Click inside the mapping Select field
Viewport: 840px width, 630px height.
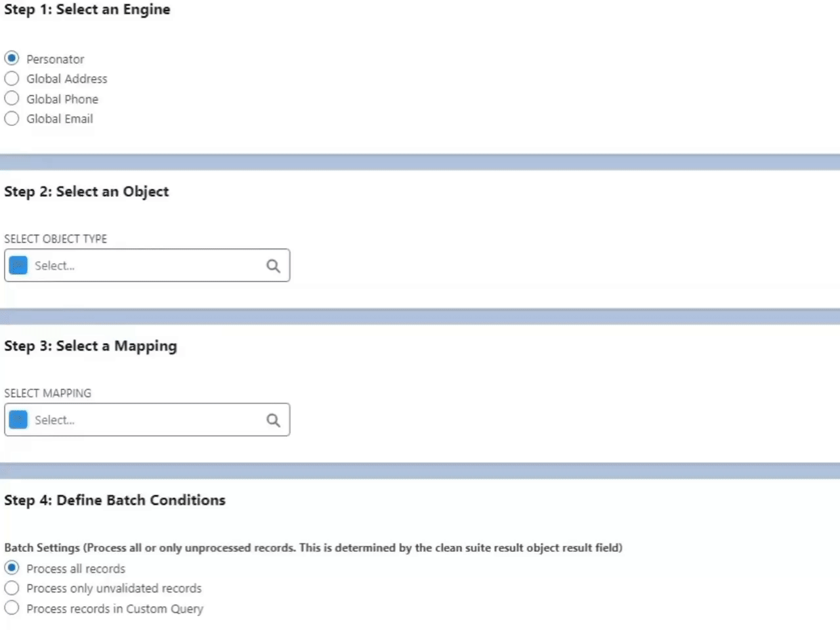(x=98, y=419)
